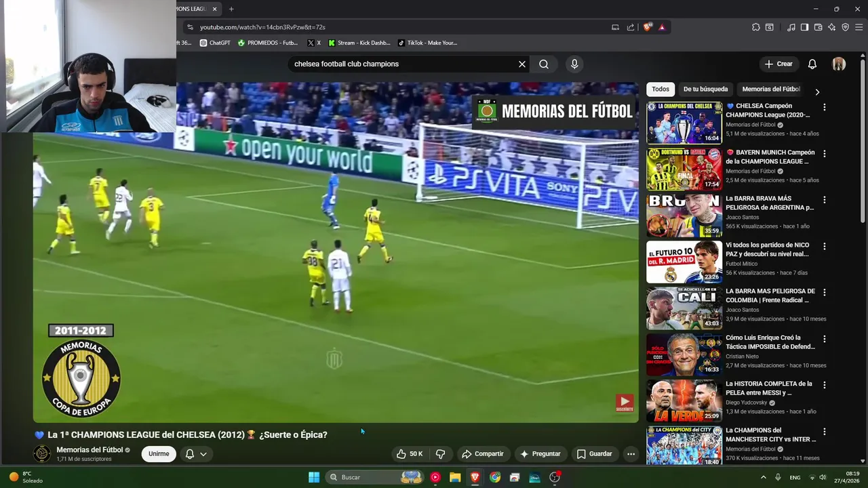The width and height of the screenshot is (868, 488).
Task: Open tab search icon in toolbar
Action: click(770, 27)
